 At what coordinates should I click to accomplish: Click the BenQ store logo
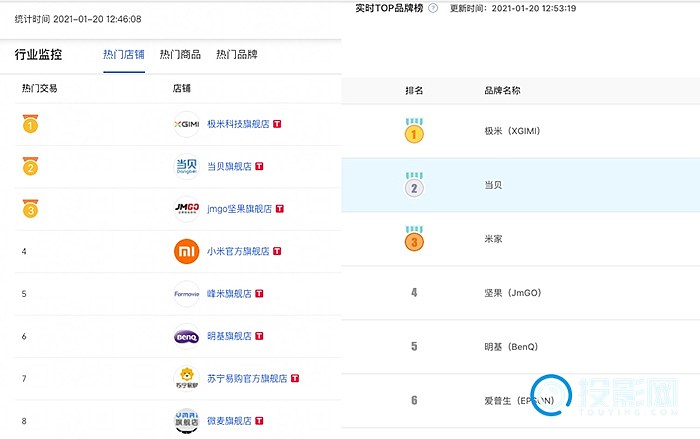point(187,336)
